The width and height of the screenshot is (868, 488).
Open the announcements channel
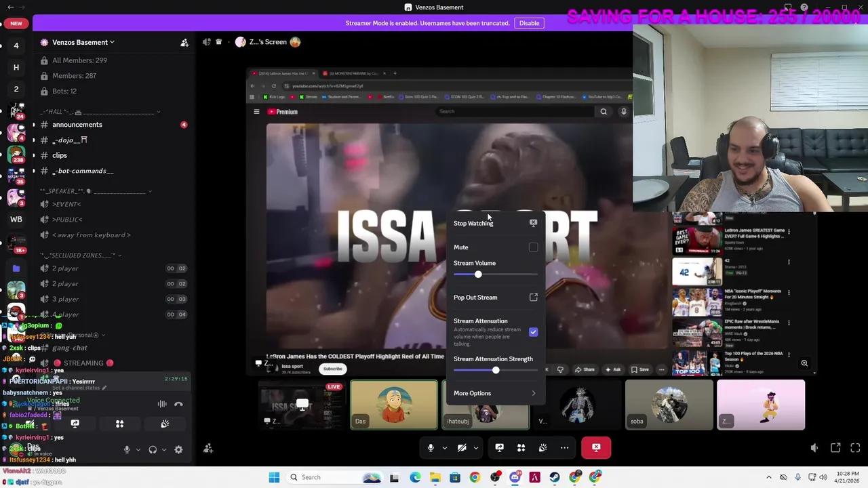point(113,125)
